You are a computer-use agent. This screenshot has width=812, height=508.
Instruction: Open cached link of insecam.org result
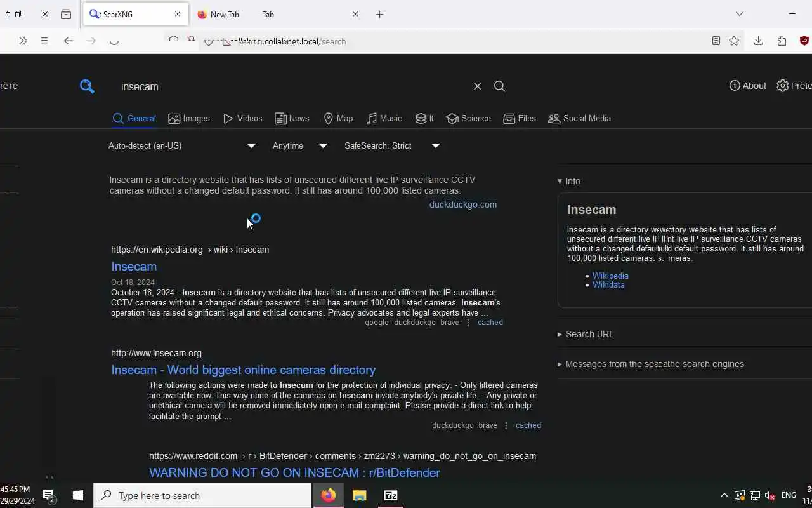(528, 425)
